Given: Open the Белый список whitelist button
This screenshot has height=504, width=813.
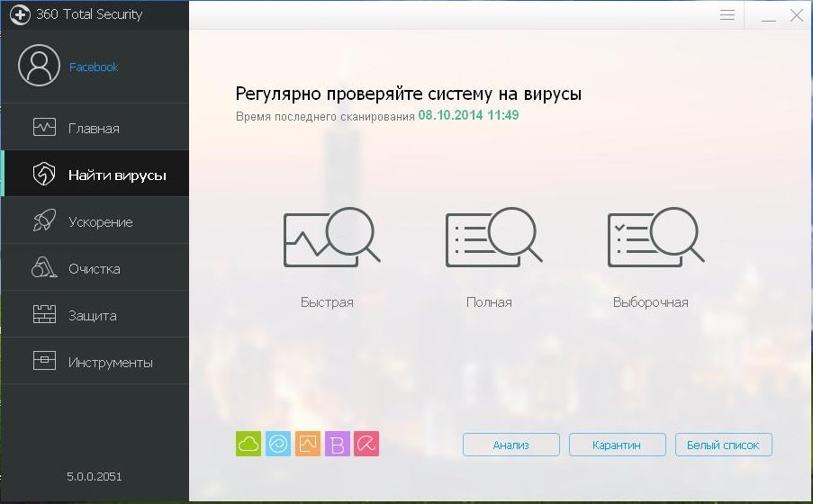Looking at the screenshot, I should coord(724,445).
